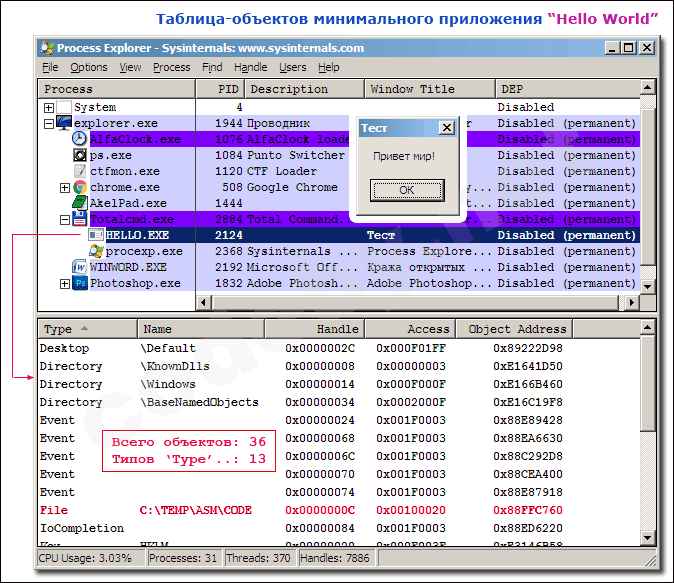The image size is (674, 583).
Task: Click the Totalcmd.exe floppy disk icon
Action: coord(80,219)
